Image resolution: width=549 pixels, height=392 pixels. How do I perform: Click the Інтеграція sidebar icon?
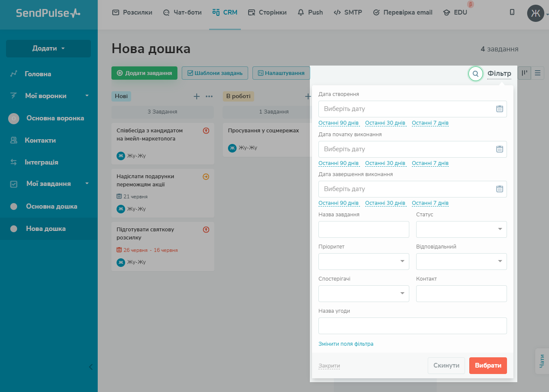(14, 162)
